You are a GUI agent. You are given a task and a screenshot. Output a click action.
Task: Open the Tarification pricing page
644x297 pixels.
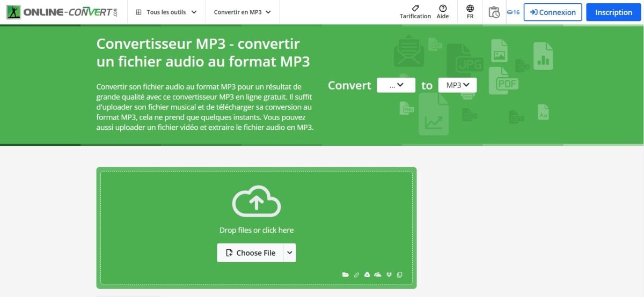415,12
